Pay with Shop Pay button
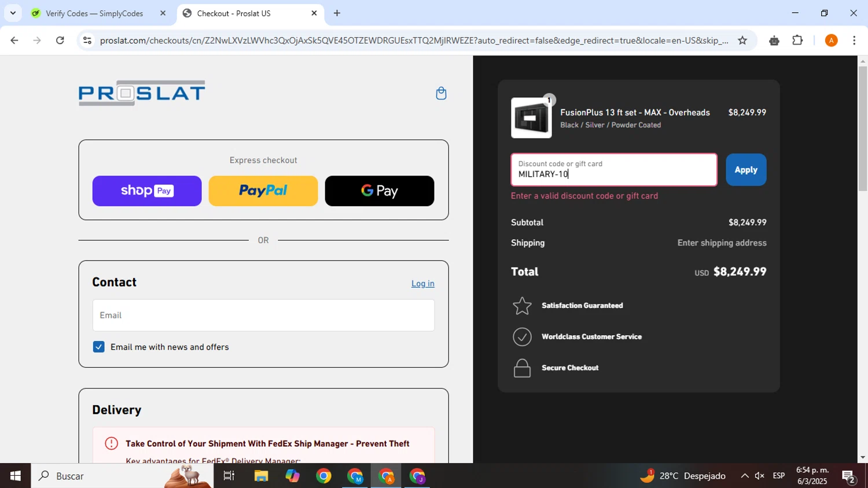Screen dimensions: 868x488 coord(147,191)
